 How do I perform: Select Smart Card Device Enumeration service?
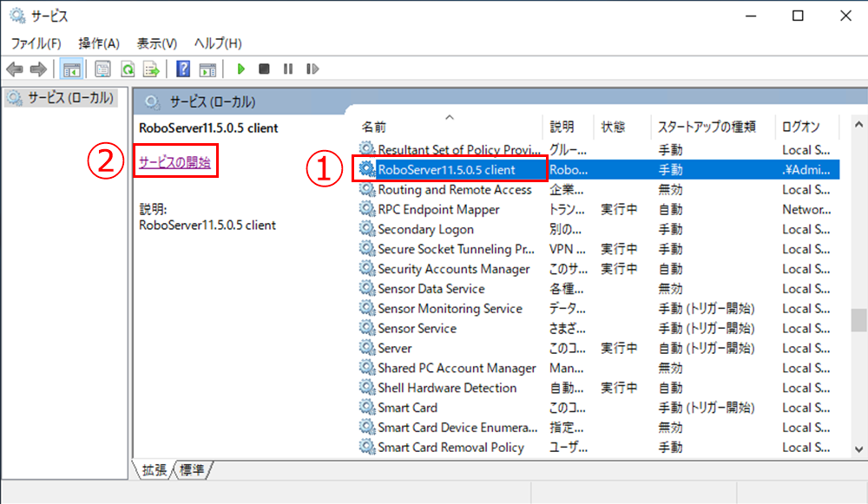click(x=457, y=428)
